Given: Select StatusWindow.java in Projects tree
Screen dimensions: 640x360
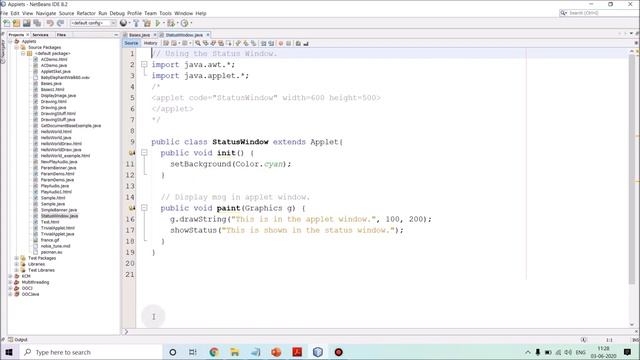Looking at the screenshot, I should (59, 216).
